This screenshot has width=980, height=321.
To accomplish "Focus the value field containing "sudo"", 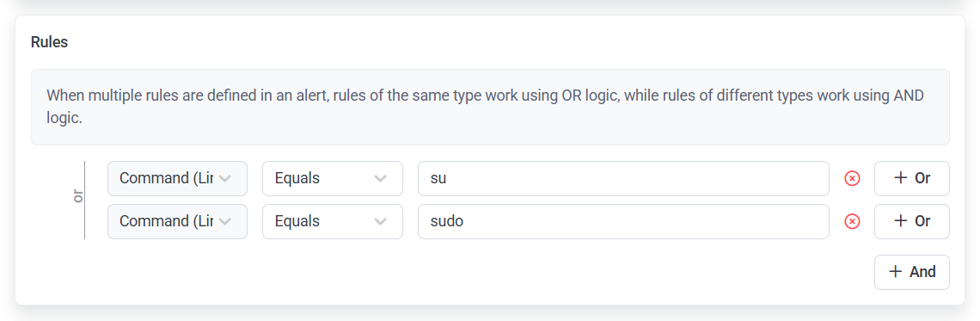I will pos(624,221).
